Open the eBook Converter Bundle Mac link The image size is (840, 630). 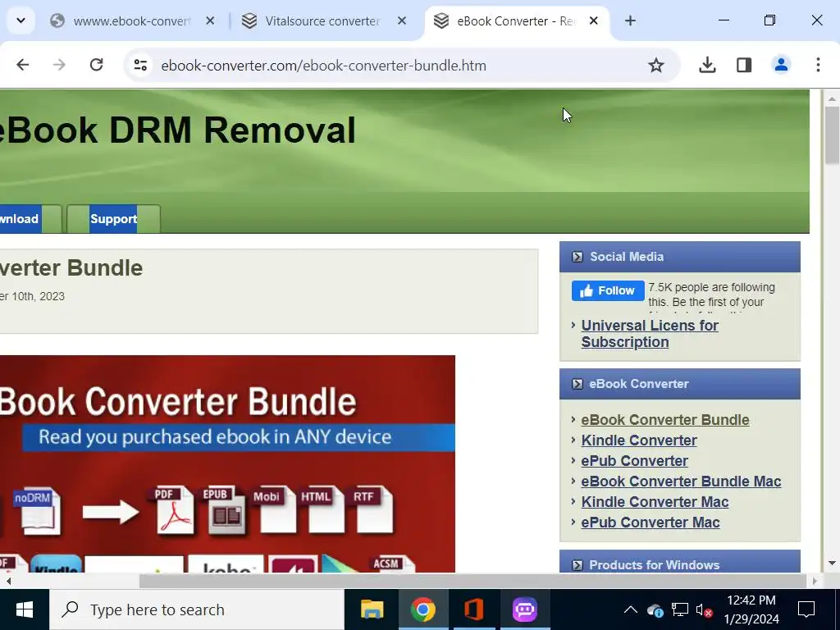pyautogui.click(x=681, y=481)
